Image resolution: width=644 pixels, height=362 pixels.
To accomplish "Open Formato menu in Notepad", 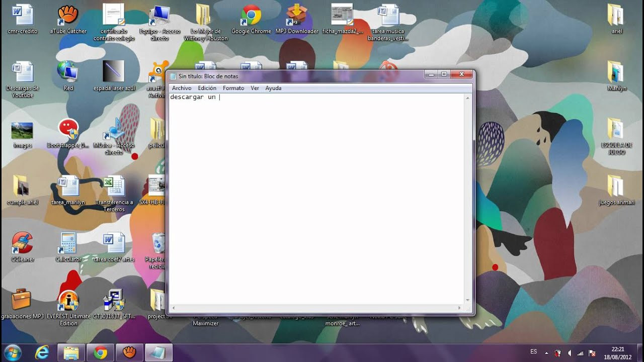I will pos(233,88).
